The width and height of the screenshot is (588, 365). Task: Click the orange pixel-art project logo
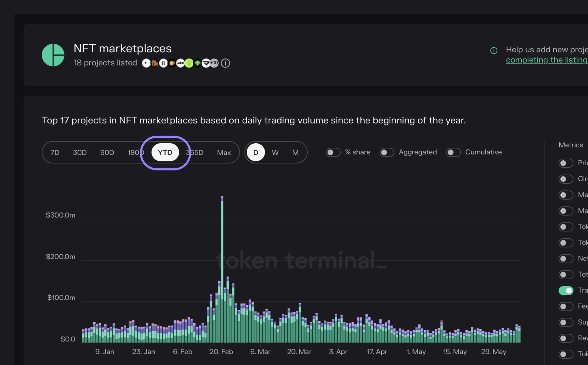[x=155, y=63]
